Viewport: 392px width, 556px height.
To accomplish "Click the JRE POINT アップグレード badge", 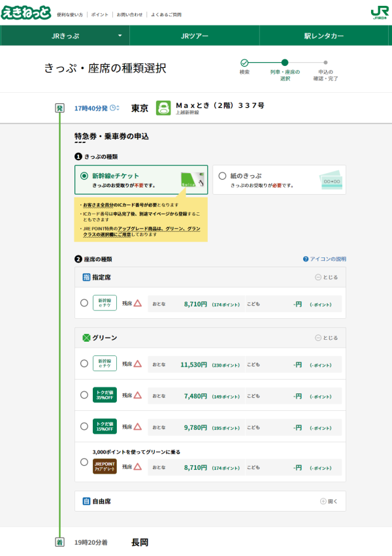I will pyautogui.click(x=105, y=466).
